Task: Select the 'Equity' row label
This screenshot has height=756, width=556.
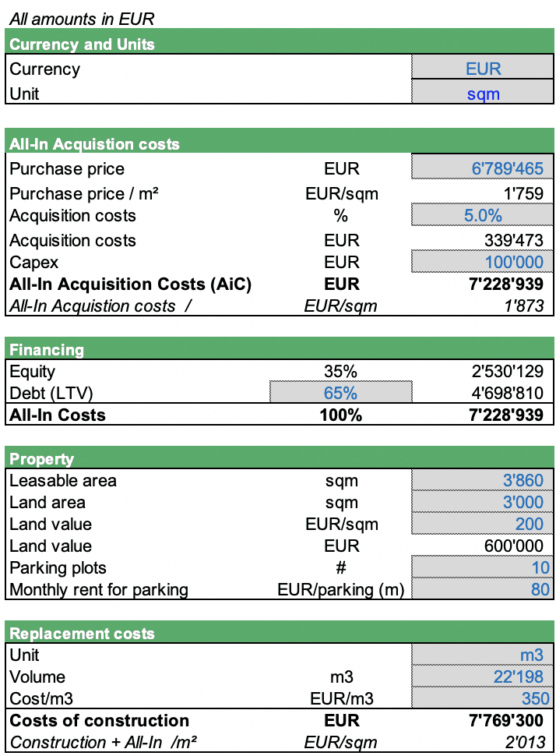Action: click(32, 372)
